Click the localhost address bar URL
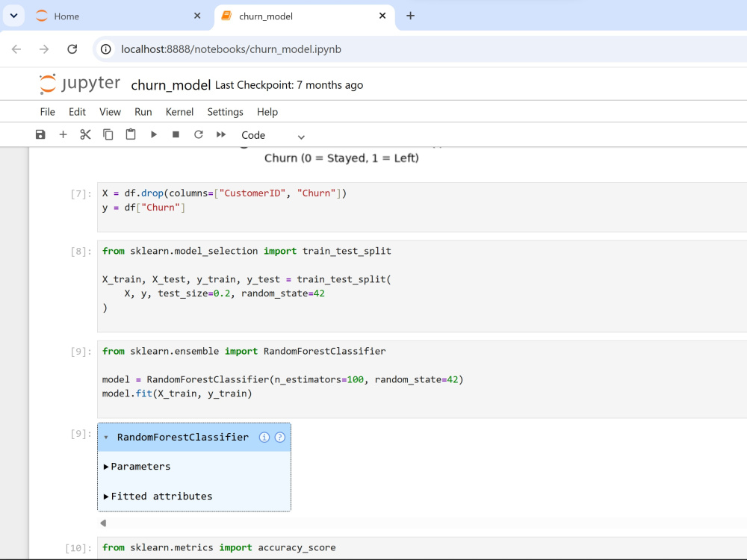The width and height of the screenshot is (747, 560). pyautogui.click(x=231, y=49)
